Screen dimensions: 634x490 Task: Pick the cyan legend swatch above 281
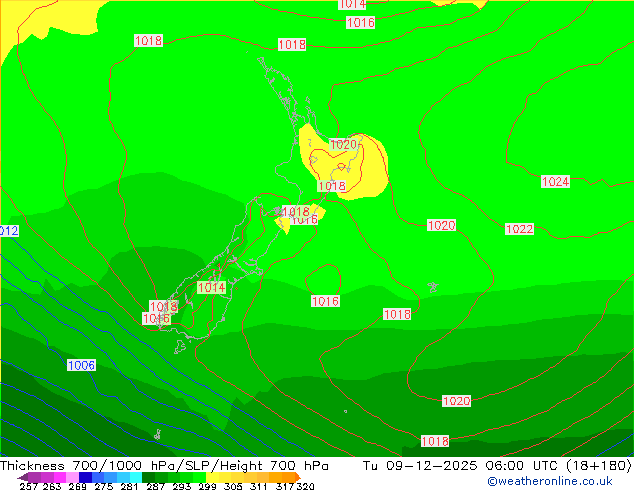136,477
